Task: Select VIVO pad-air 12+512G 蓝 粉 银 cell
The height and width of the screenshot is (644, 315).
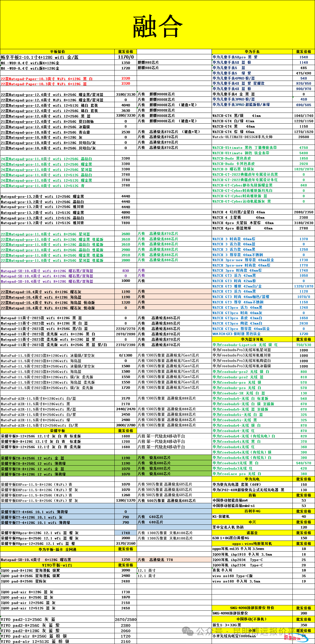Action: [x=57, y=641]
